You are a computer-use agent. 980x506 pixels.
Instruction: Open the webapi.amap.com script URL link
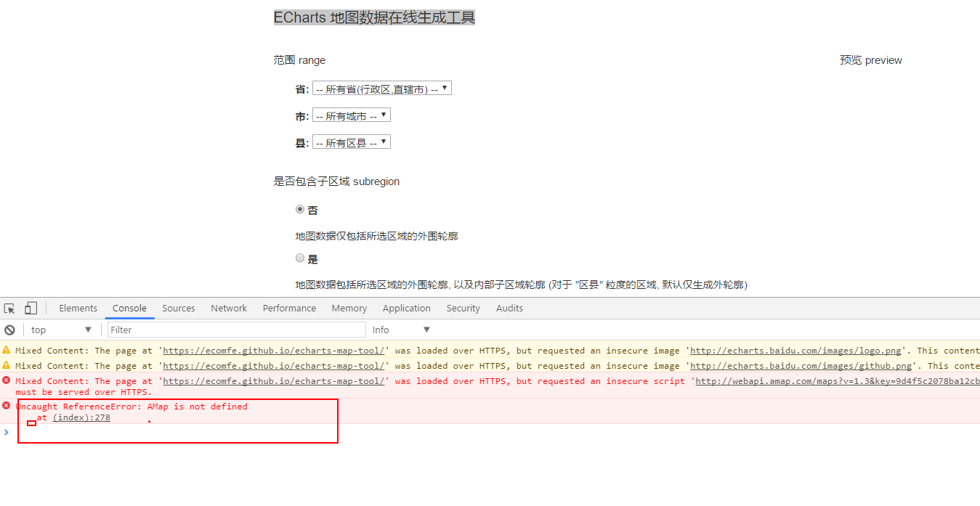838,381
